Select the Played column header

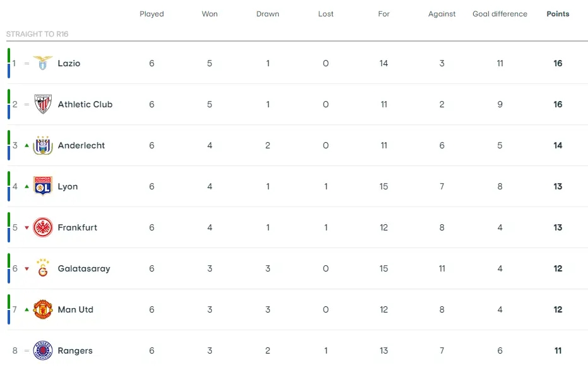coord(151,14)
